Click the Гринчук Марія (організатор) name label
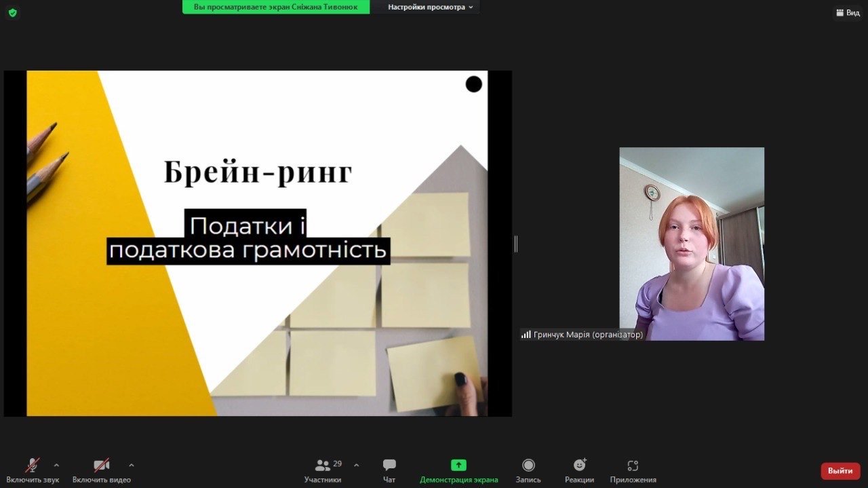 point(588,335)
